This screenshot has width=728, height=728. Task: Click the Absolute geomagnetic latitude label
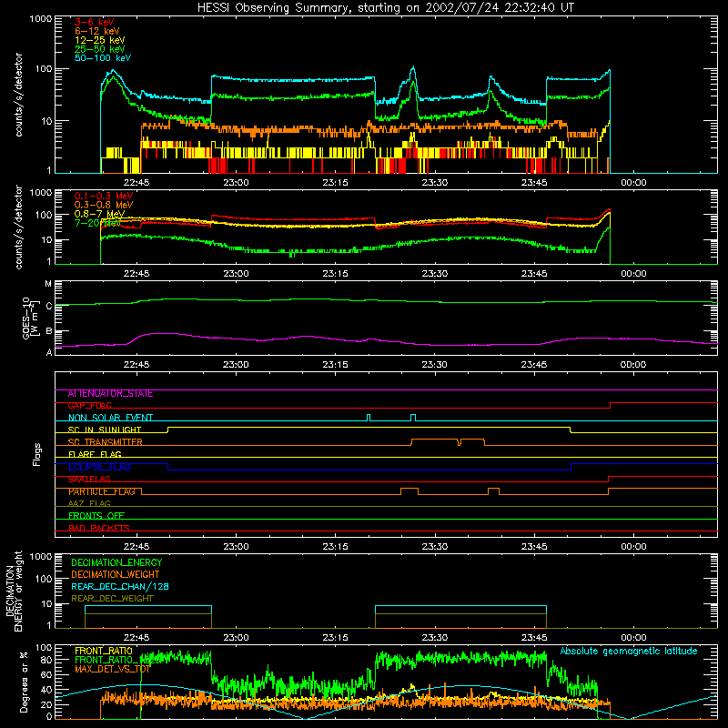[629, 652]
